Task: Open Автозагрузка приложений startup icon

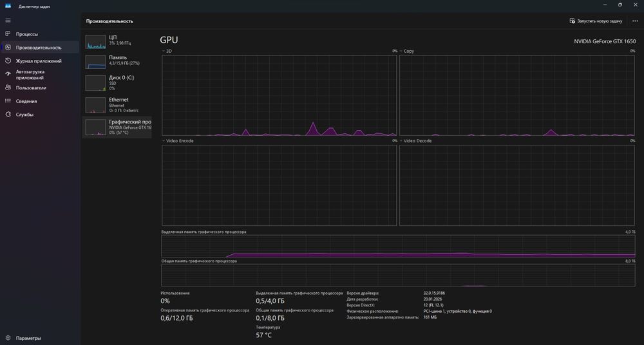Action: pyautogui.click(x=8, y=74)
